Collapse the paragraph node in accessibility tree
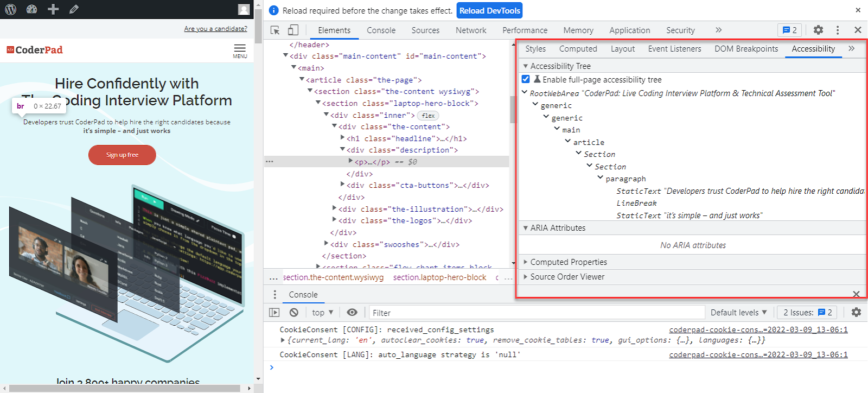Screen dimensions: 868x393 pyautogui.click(x=601, y=178)
